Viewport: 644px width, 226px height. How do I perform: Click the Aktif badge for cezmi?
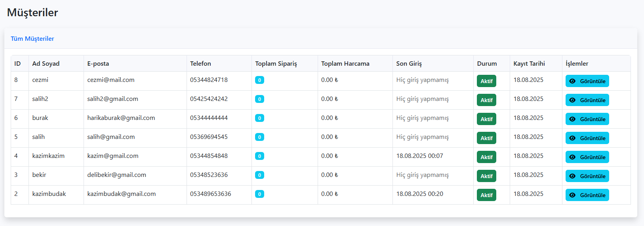[486, 81]
